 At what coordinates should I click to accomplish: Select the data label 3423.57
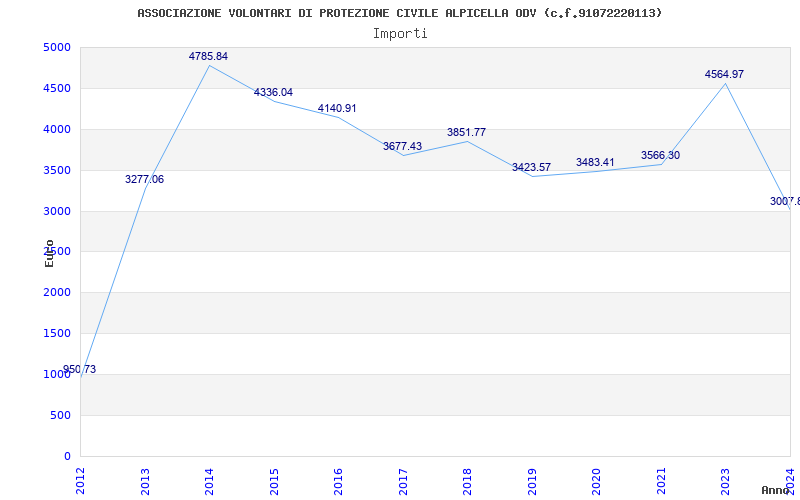(x=531, y=167)
